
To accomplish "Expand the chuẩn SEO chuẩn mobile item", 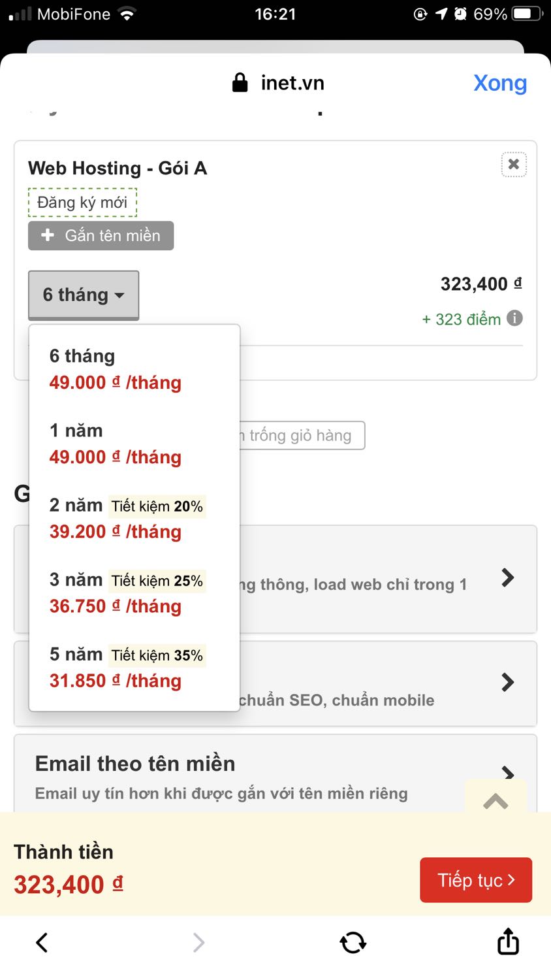I will (507, 682).
